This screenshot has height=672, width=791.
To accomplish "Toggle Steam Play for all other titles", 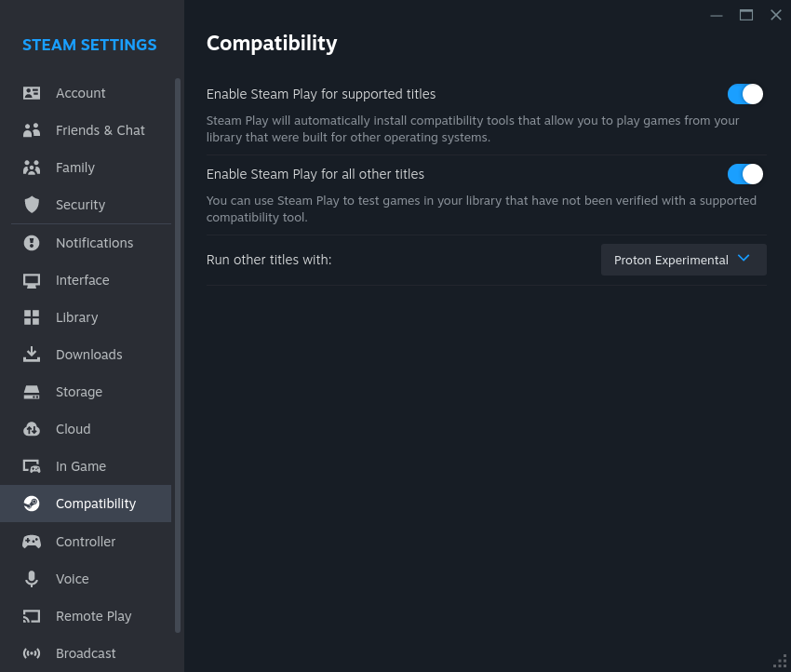I will point(744,174).
